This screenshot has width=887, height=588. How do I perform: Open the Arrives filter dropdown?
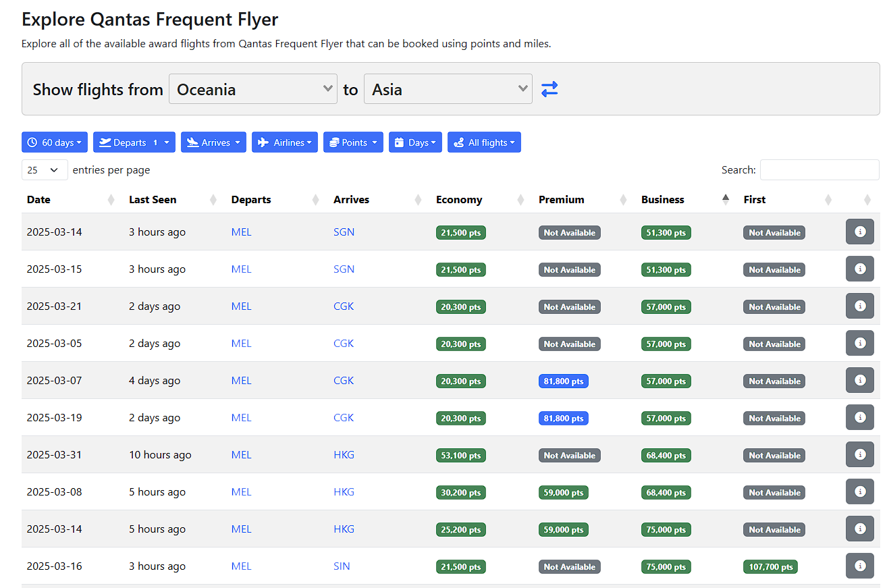(213, 142)
